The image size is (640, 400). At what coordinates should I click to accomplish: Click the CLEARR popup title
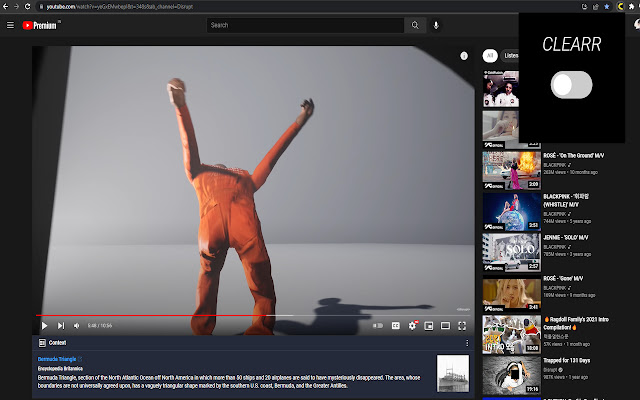[x=571, y=44]
